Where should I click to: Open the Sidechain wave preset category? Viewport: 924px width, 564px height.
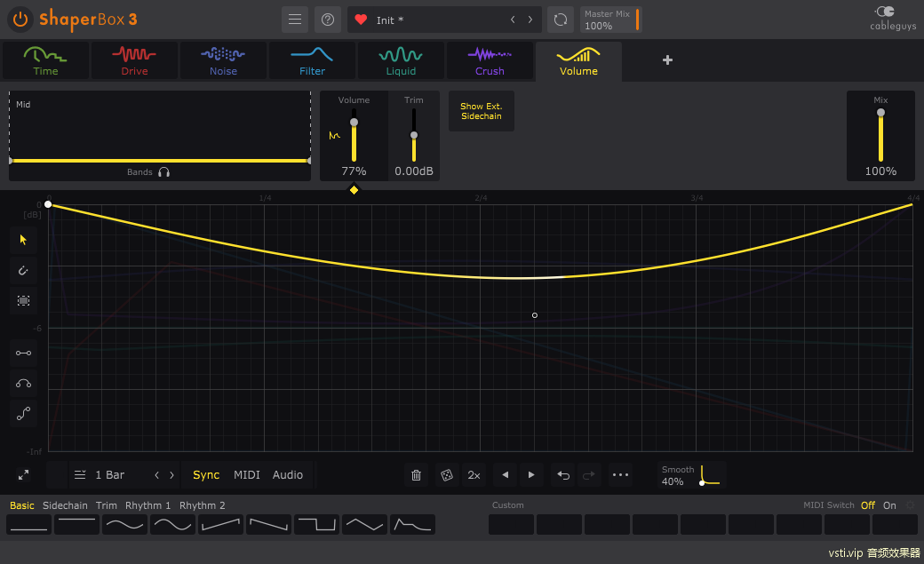[x=65, y=505]
